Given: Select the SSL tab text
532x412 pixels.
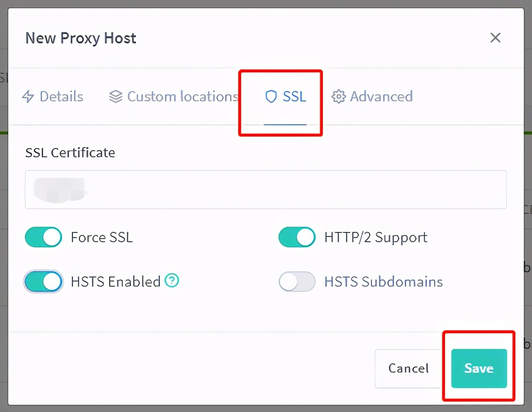Looking at the screenshot, I should (x=294, y=97).
